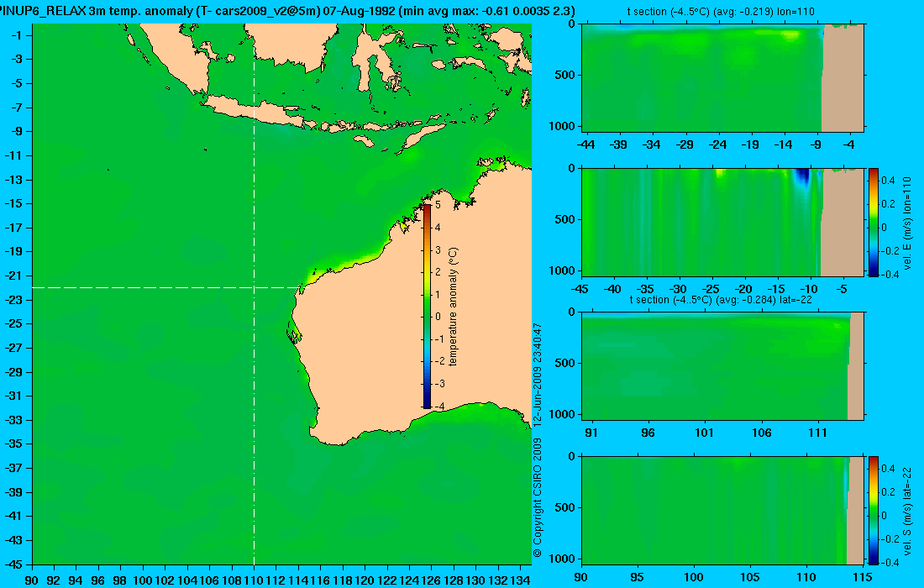Click the 500 depth tick of bottom section
The image size is (924, 588).
(564, 507)
